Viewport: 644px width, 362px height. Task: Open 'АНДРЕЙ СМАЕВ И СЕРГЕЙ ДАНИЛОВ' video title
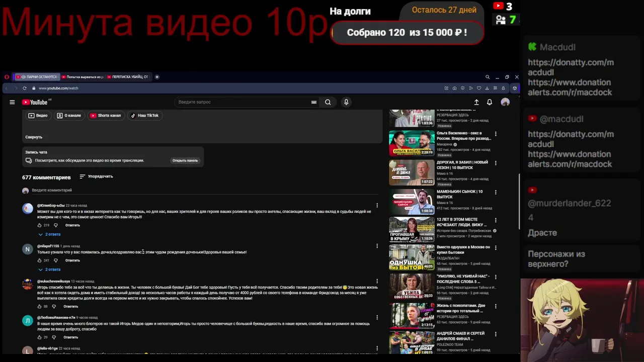460,336
